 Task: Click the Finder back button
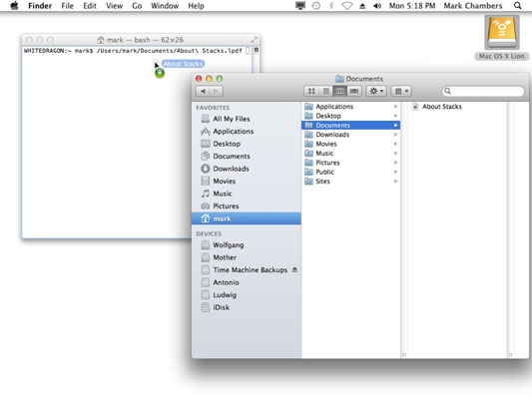pyautogui.click(x=203, y=91)
